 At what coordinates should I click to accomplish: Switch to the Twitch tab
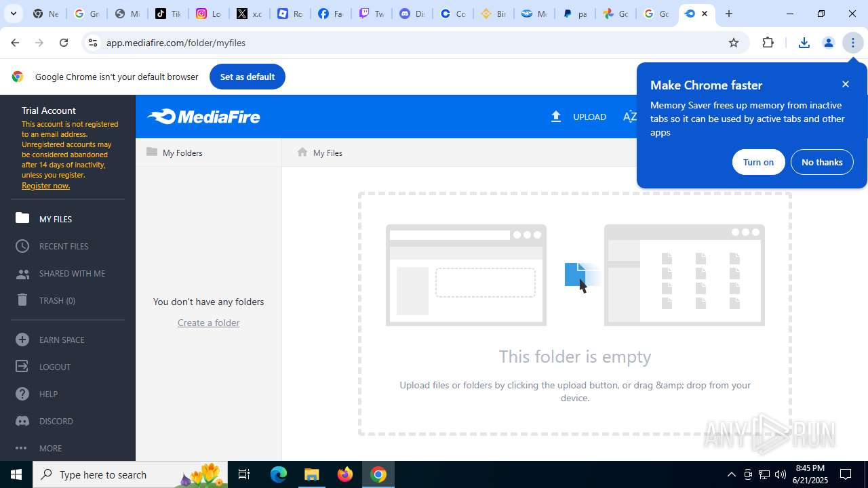371,14
